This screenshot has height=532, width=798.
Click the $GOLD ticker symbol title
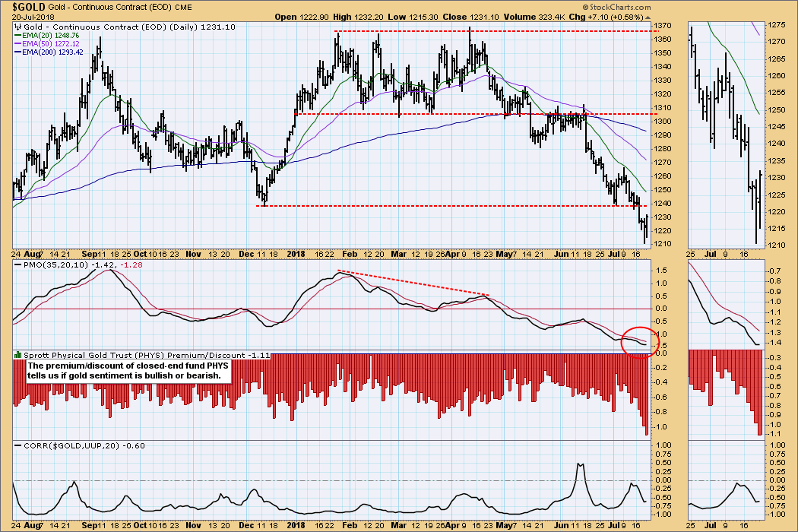click(29, 7)
